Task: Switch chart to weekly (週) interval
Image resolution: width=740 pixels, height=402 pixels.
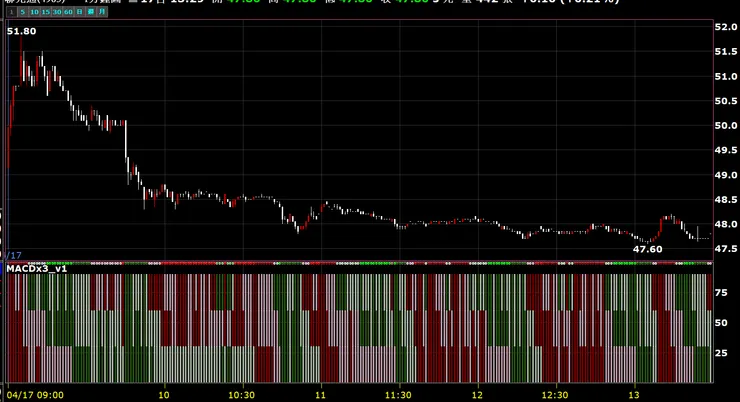Action: point(91,12)
